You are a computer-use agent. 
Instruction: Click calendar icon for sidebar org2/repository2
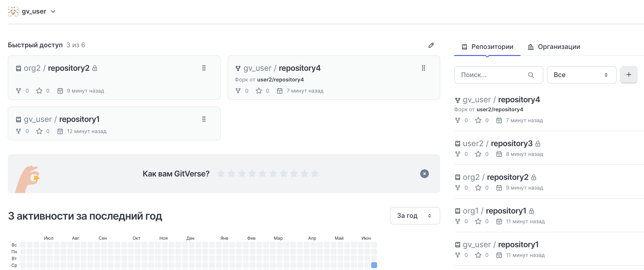point(499,188)
